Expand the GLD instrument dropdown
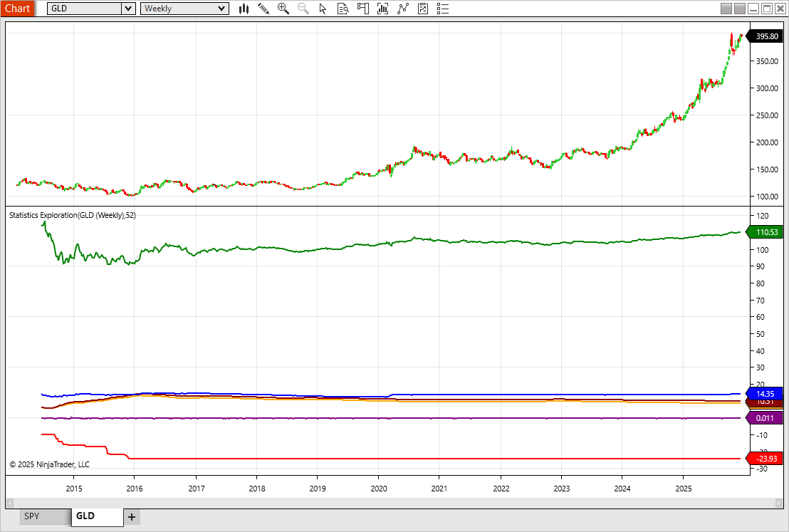This screenshot has width=789, height=532. coord(128,9)
